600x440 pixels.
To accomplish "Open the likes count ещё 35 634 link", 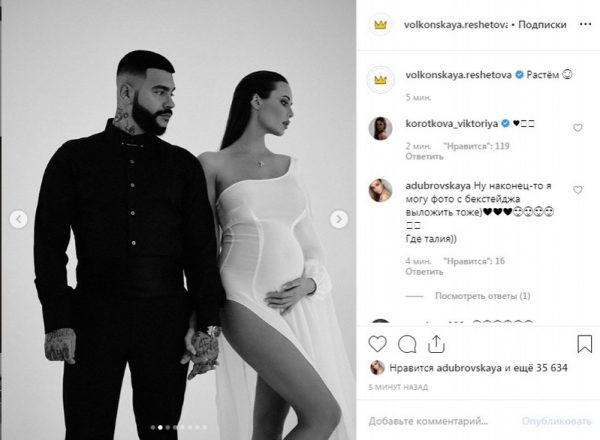I will (545, 368).
